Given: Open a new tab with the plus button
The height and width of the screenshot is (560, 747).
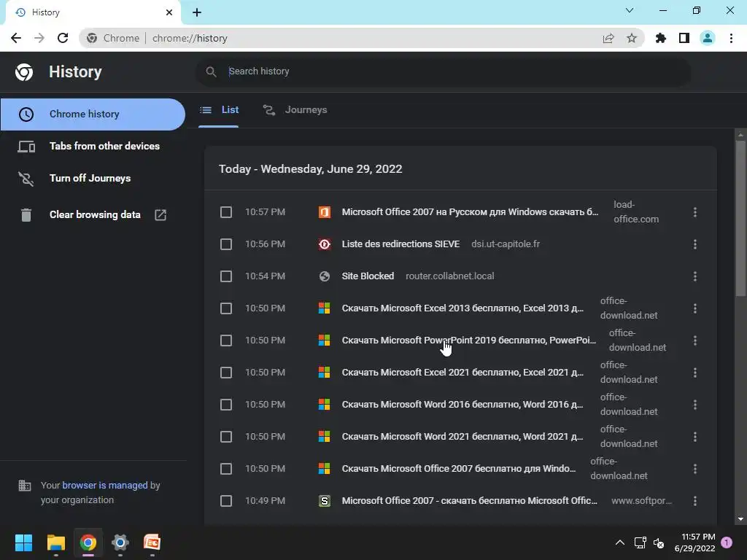Looking at the screenshot, I should pyautogui.click(x=197, y=12).
